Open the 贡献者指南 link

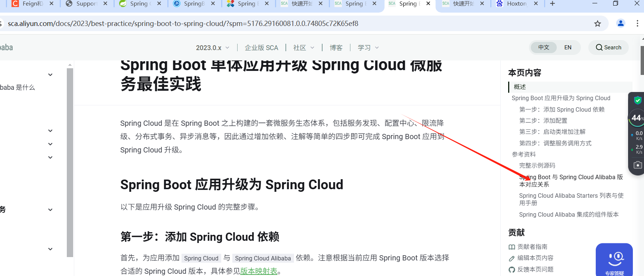[532, 247]
